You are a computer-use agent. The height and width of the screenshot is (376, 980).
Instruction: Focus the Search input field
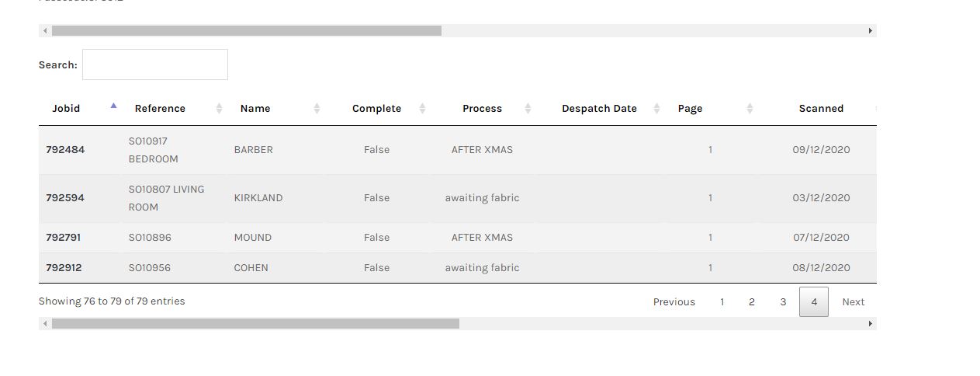click(x=155, y=64)
